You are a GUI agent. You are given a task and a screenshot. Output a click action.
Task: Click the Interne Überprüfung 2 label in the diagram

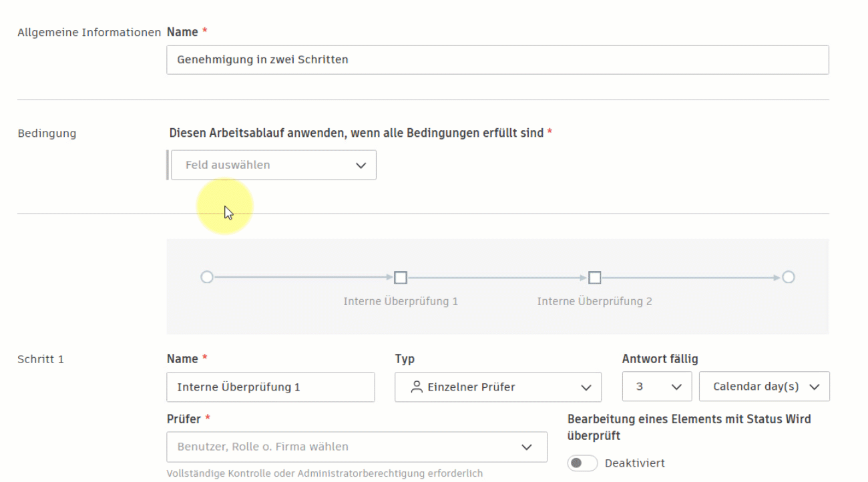(594, 301)
